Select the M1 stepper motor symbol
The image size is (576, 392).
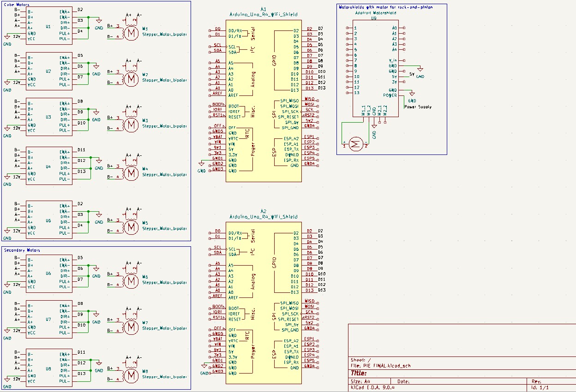(132, 33)
